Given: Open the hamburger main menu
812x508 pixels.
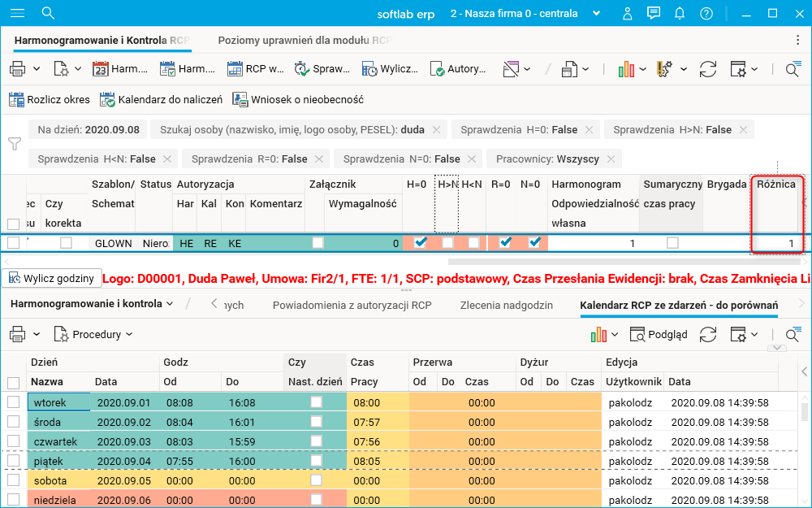Looking at the screenshot, I should click(15, 13).
